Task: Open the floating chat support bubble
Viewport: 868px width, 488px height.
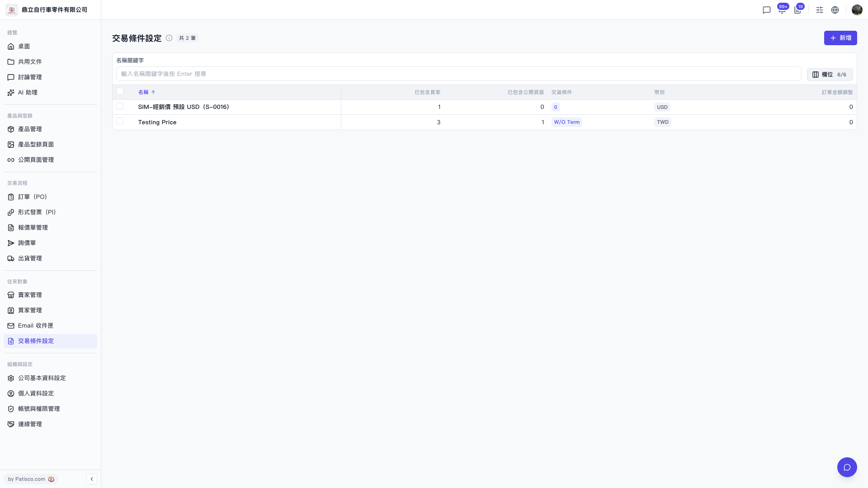Action: [847, 467]
